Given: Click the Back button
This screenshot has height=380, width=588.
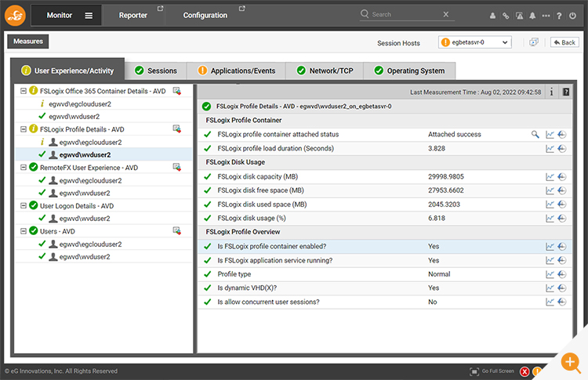Looking at the screenshot, I should pyautogui.click(x=564, y=42).
